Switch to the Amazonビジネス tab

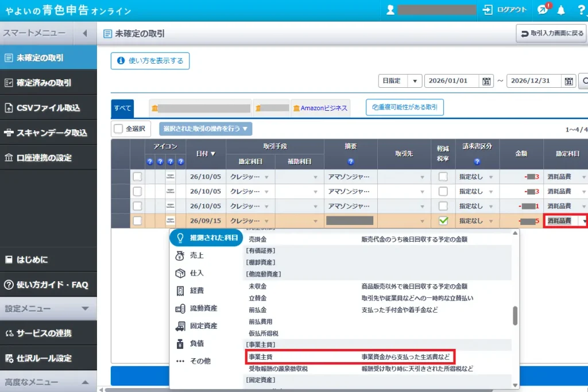320,108
